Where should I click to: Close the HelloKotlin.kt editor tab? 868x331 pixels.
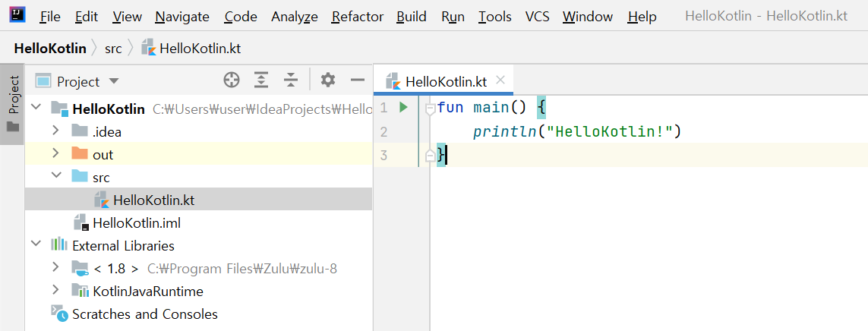pyautogui.click(x=500, y=80)
